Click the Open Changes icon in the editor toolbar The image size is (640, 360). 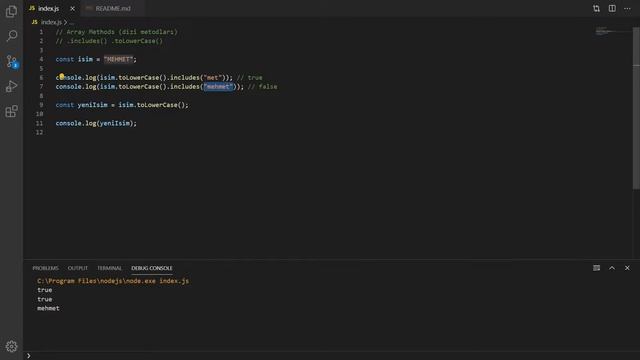click(596, 9)
